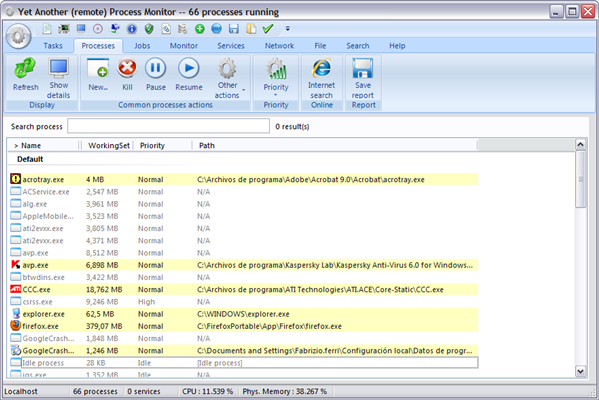This screenshot has width=599, height=400.
Task: Click the yellow folder pages toolbar icon
Action: [x=251, y=29]
